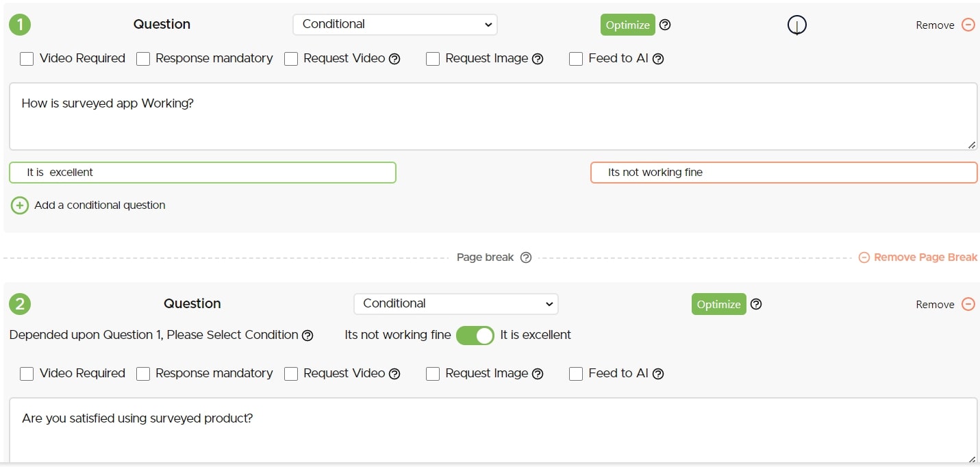Screen dimensions: 980x467
Task: Check Request Image box for Question 2
Action: pyautogui.click(x=433, y=374)
